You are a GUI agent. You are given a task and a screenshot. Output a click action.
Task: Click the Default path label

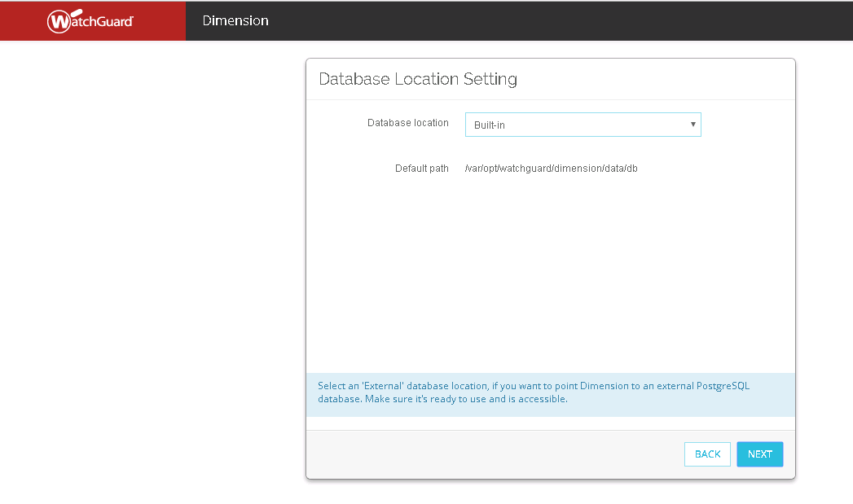pyautogui.click(x=421, y=169)
